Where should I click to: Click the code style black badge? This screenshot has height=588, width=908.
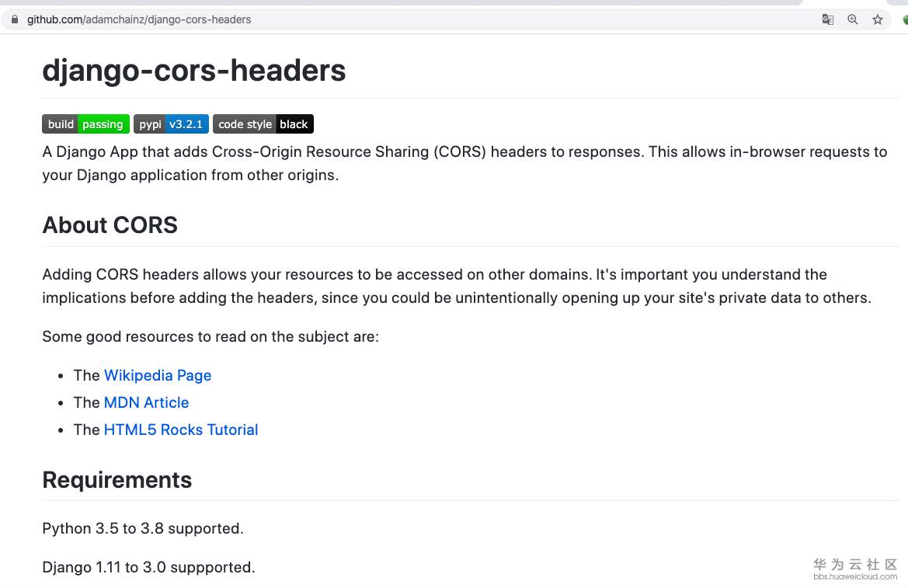[x=263, y=124]
